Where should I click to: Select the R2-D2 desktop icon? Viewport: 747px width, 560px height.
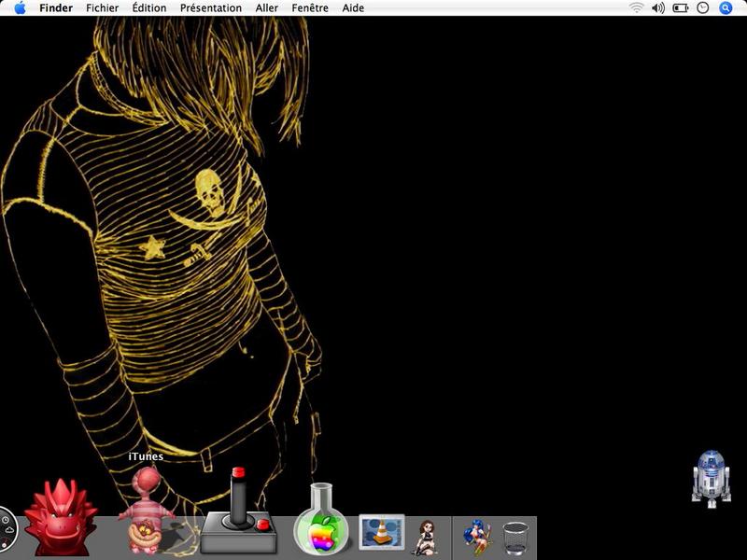712,479
